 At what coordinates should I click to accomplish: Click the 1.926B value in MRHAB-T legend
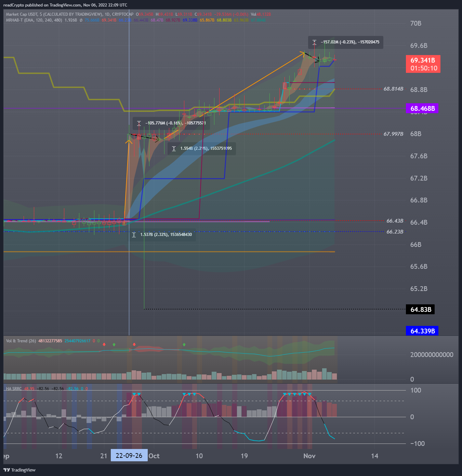(x=71, y=20)
